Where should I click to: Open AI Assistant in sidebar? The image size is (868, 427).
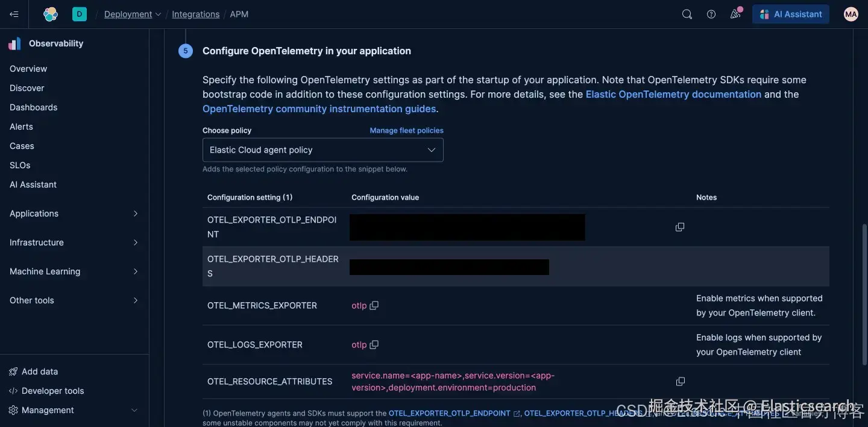pos(33,185)
